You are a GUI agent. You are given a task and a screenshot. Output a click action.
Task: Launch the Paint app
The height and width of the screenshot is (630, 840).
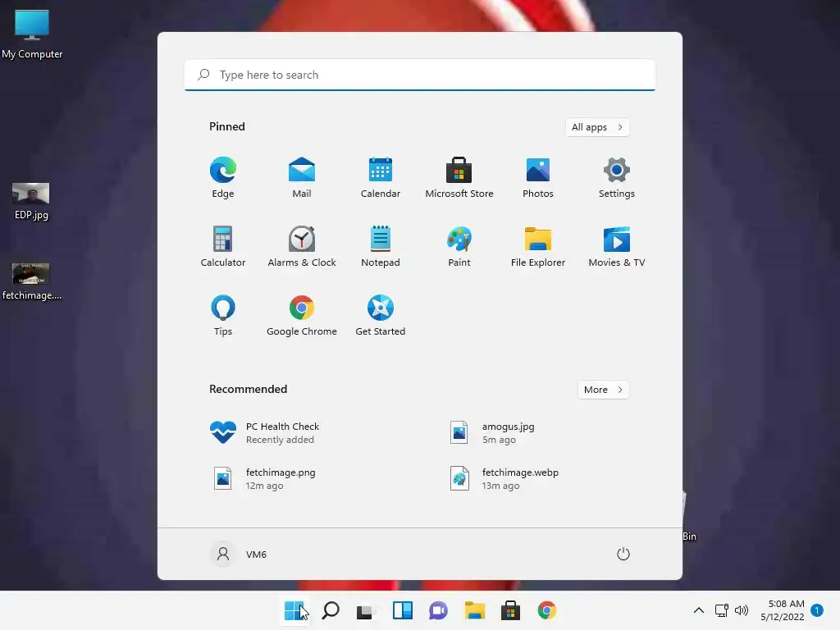click(459, 246)
